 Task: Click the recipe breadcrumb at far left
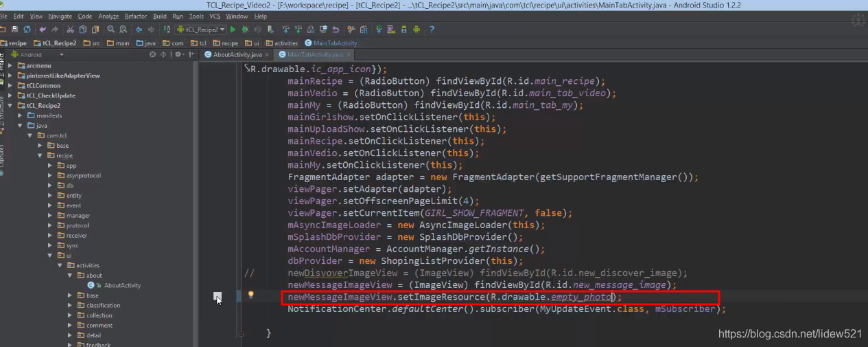tap(14, 43)
